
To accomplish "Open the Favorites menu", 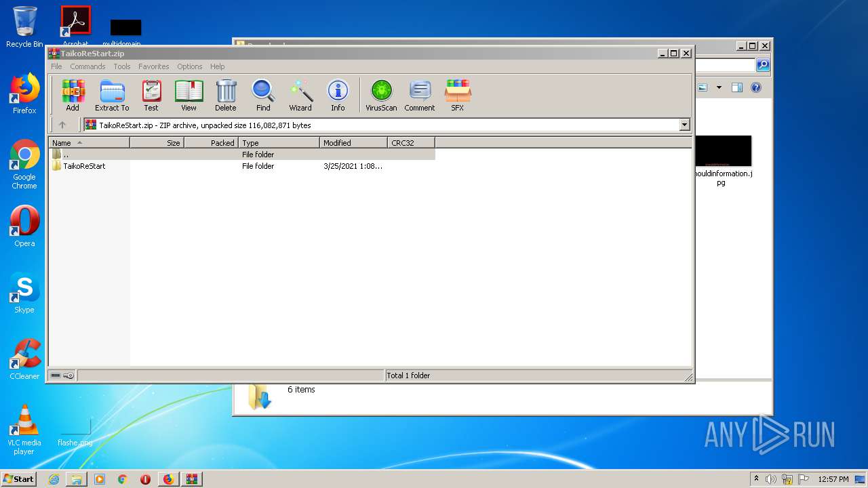I will (154, 66).
